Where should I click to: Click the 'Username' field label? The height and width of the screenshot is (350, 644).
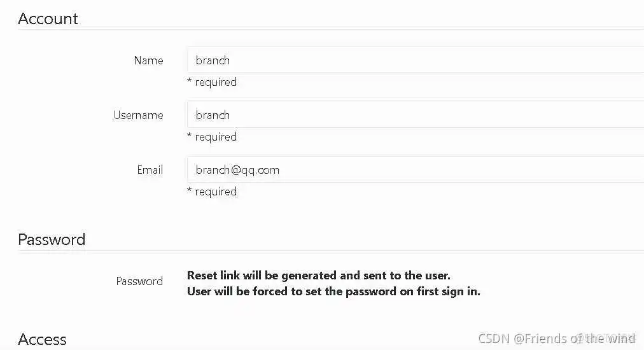click(138, 115)
